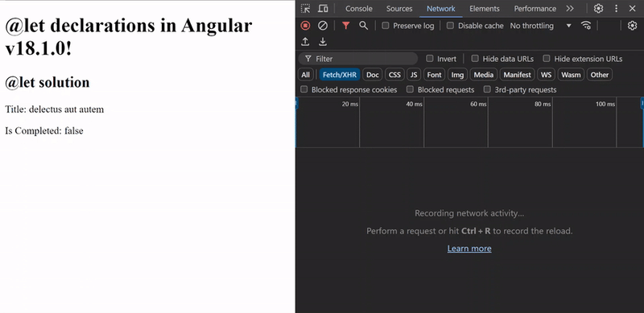Switch to the Elements tab
The image size is (644, 313).
click(x=485, y=9)
